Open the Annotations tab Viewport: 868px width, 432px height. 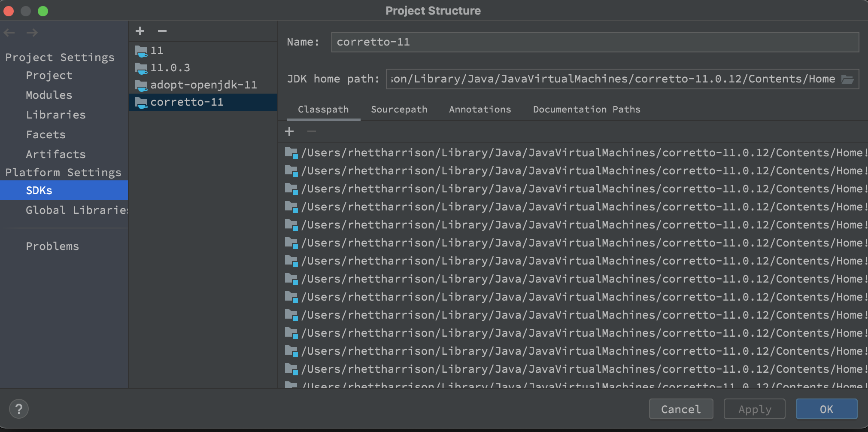(x=480, y=110)
